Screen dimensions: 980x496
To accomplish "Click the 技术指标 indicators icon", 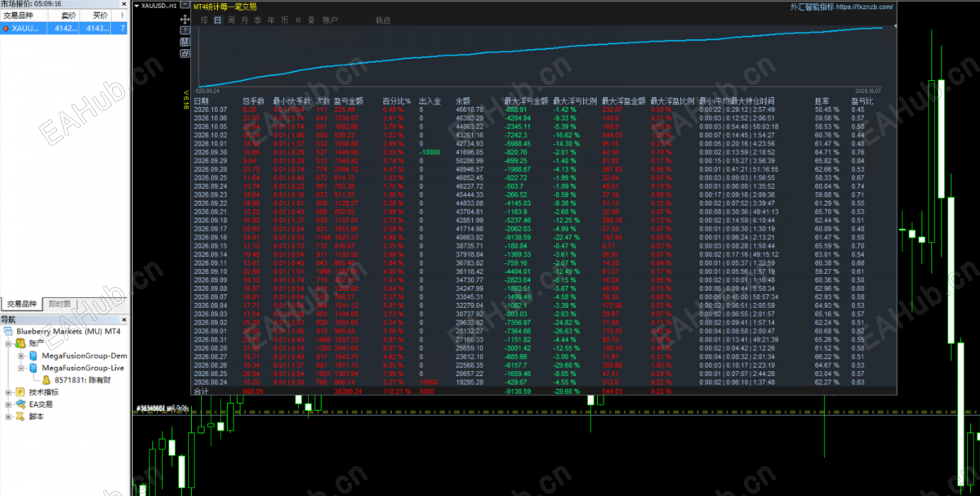I will (20, 392).
